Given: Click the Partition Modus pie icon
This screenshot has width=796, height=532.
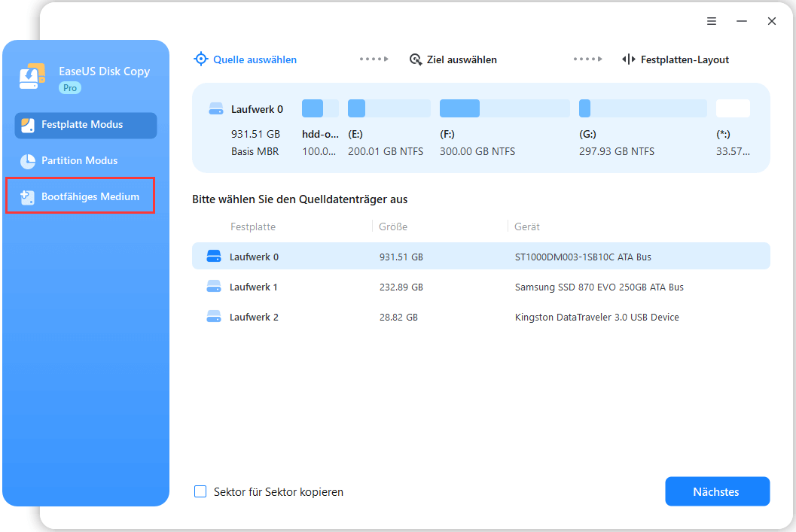Looking at the screenshot, I should 28,161.
